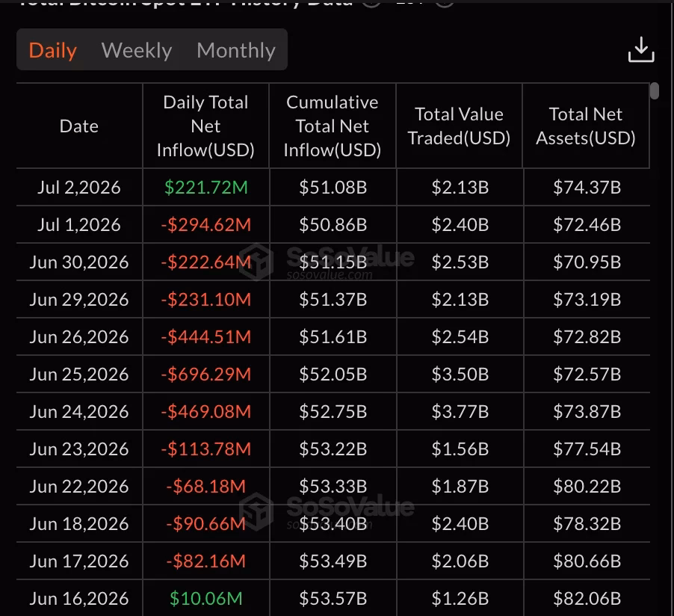Select the -$469.08M outflow value
The image size is (674, 616).
tap(206, 412)
